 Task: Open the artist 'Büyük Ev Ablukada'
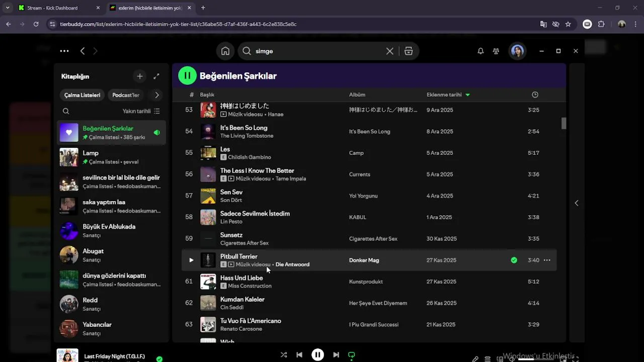pos(111,231)
